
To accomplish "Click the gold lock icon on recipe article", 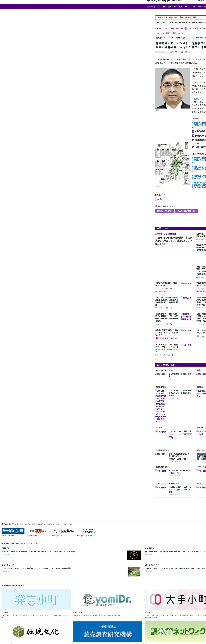I will [x=182, y=435].
